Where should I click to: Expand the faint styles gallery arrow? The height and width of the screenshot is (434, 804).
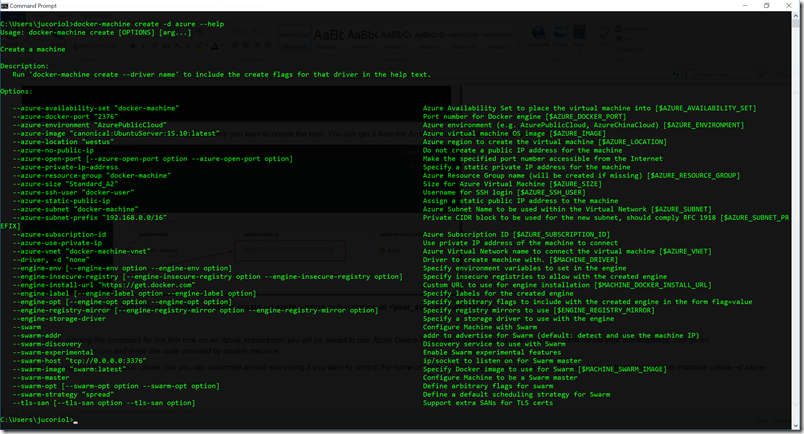[x=518, y=47]
